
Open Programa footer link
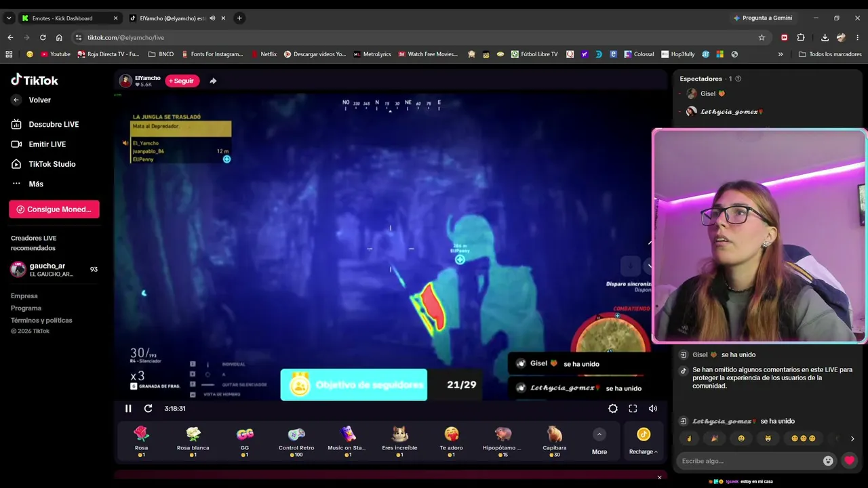(x=26, y=308)
